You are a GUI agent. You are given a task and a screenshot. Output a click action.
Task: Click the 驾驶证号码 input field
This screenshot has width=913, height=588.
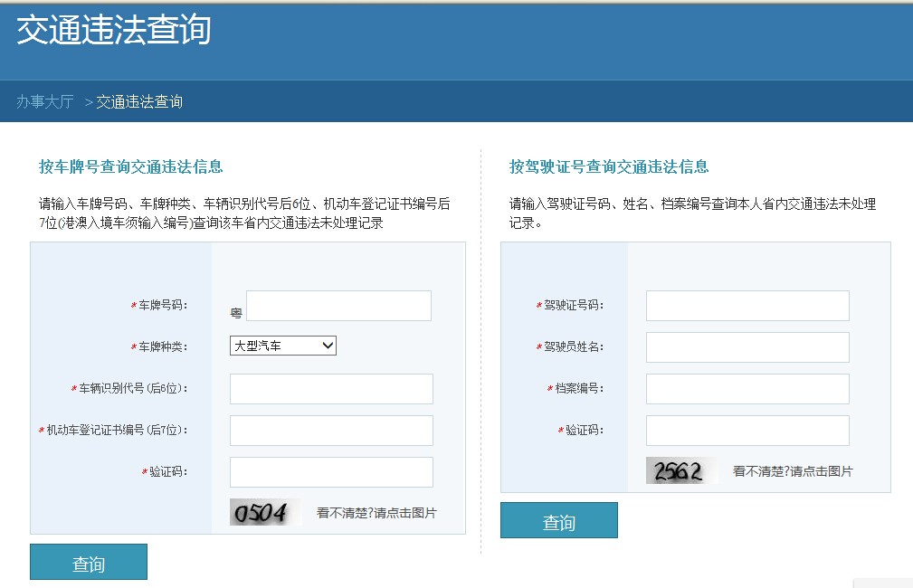[747, 306]
